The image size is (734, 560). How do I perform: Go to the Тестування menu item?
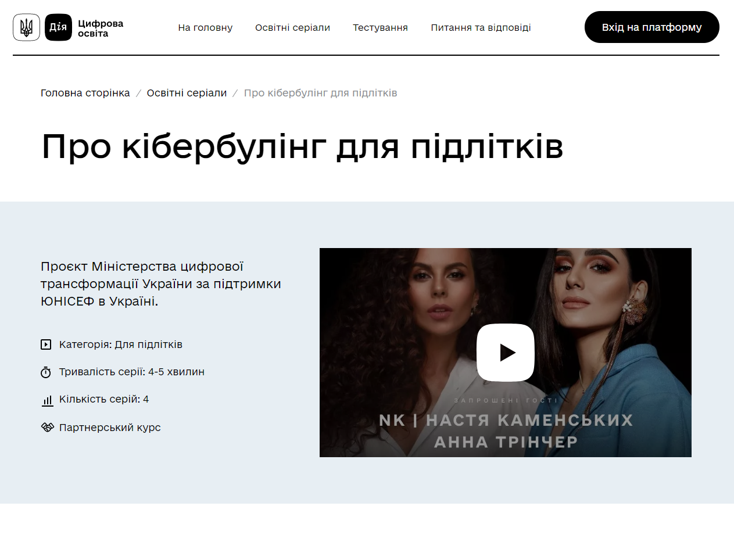(380, 27)
